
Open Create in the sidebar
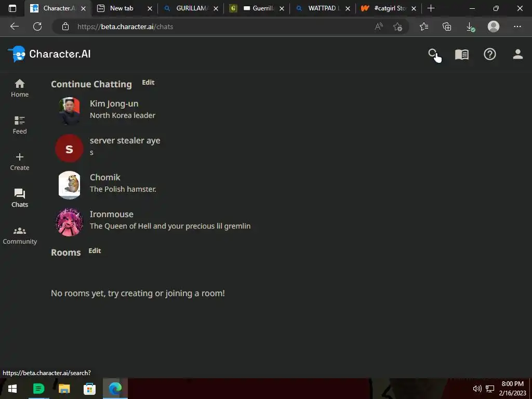20,162
